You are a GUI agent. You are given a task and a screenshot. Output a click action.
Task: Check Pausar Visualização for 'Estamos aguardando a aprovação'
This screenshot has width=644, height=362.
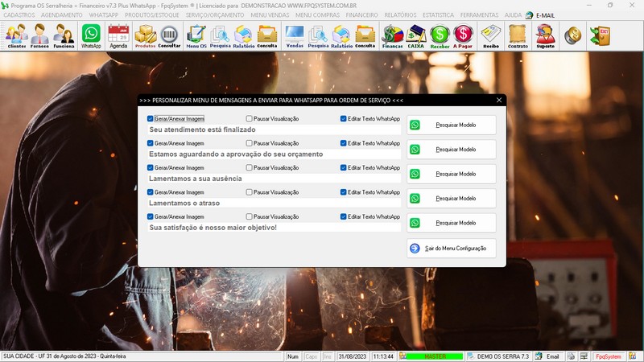249,143
